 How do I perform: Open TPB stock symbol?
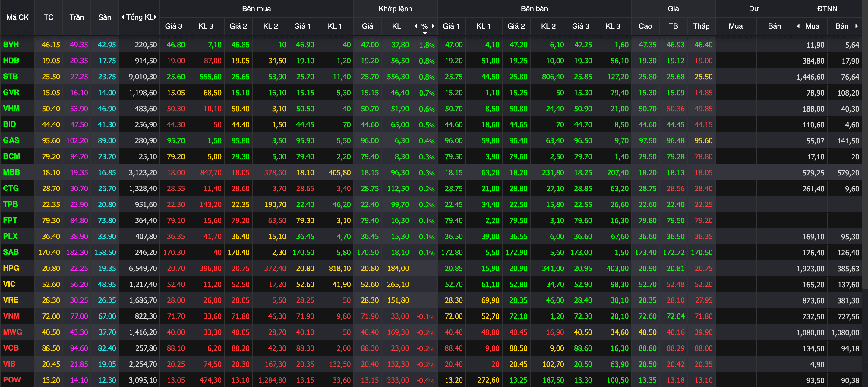[x=11, y=204]
